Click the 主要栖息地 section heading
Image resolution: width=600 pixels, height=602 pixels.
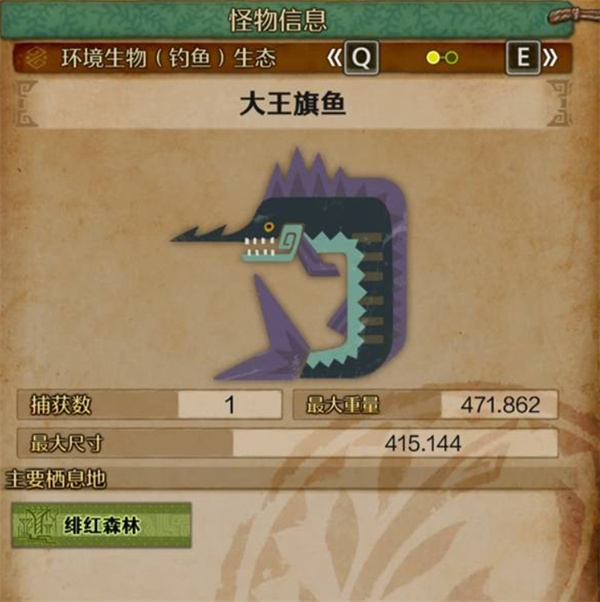click(55, 480)
